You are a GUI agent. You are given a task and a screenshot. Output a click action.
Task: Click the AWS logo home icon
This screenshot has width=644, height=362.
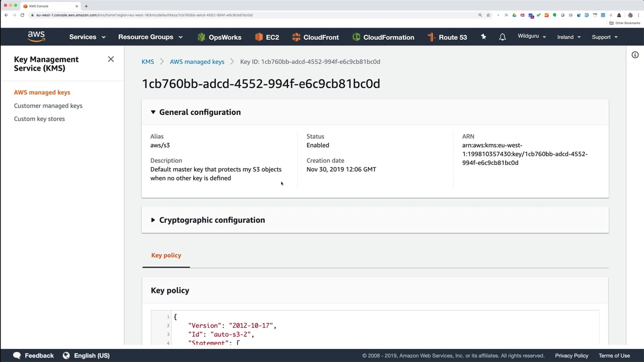pos(36,37)
